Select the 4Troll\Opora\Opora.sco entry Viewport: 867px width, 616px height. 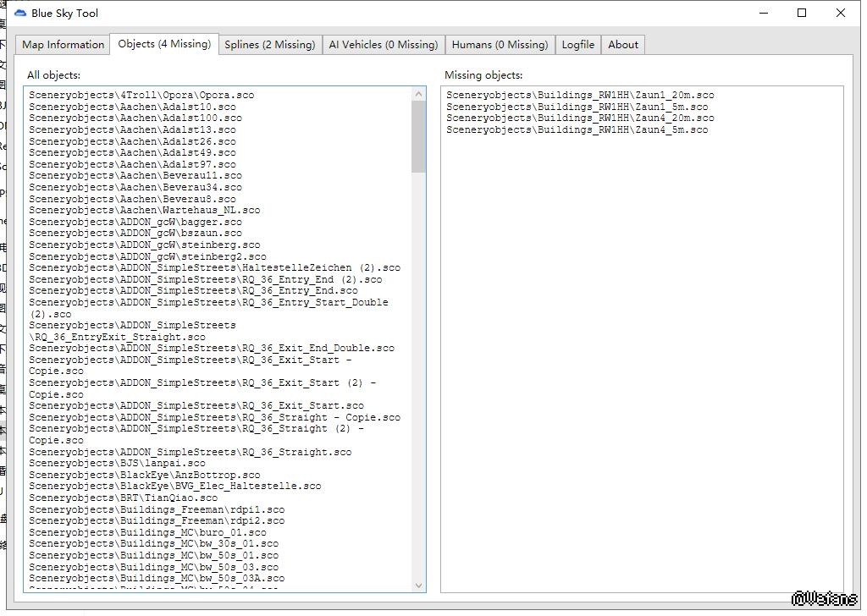[141, 96]
